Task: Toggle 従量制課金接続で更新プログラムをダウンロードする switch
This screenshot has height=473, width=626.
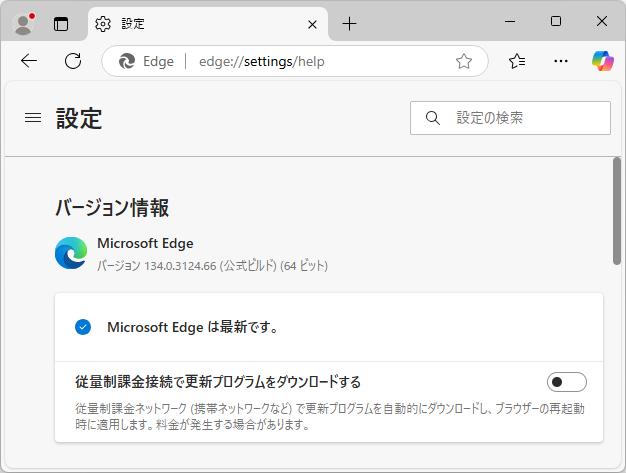Action: click(567, 382)
